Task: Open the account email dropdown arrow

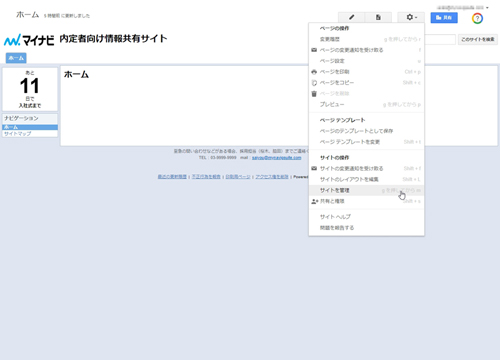Action: click(487, 7)
